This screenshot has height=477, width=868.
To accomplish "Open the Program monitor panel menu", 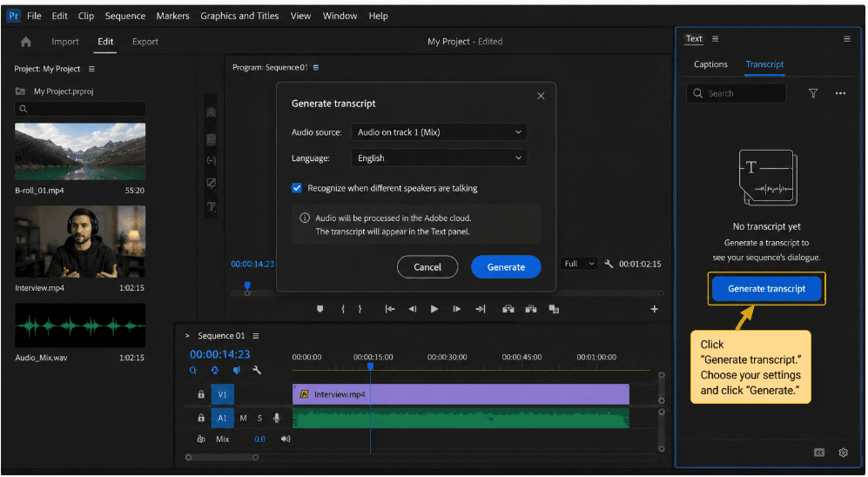I will point(316,68).
